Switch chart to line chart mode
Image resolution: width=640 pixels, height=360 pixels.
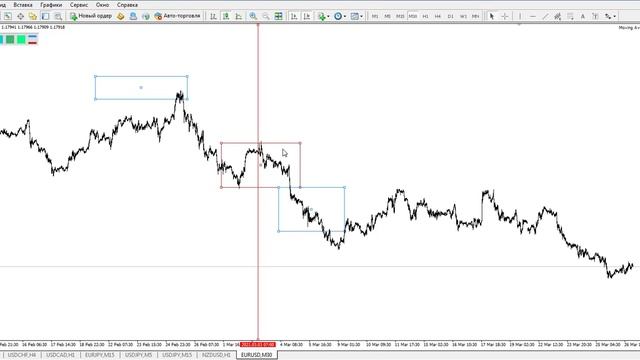(x=238, y=16)
